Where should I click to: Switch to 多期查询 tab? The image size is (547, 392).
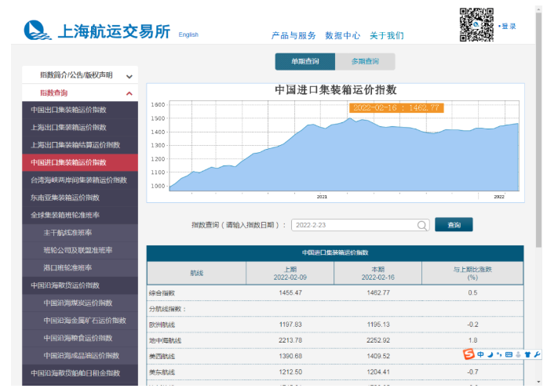tap(365, 62)
